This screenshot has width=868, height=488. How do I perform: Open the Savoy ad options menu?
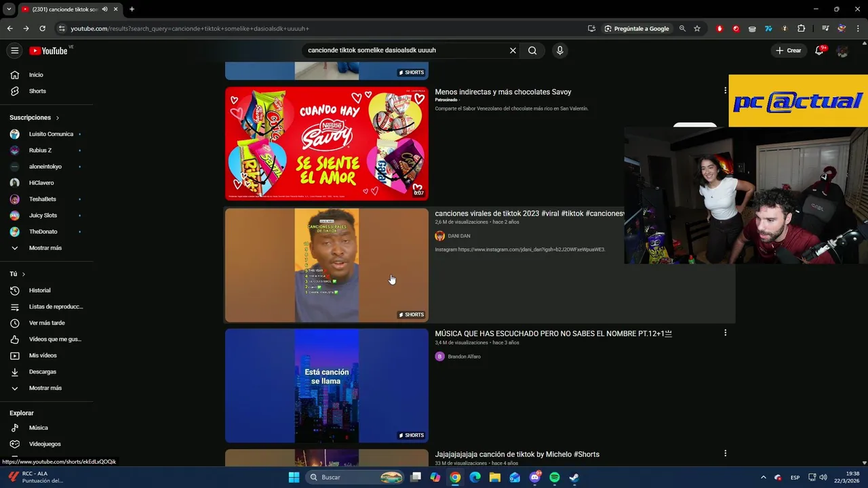coord(725,90)
